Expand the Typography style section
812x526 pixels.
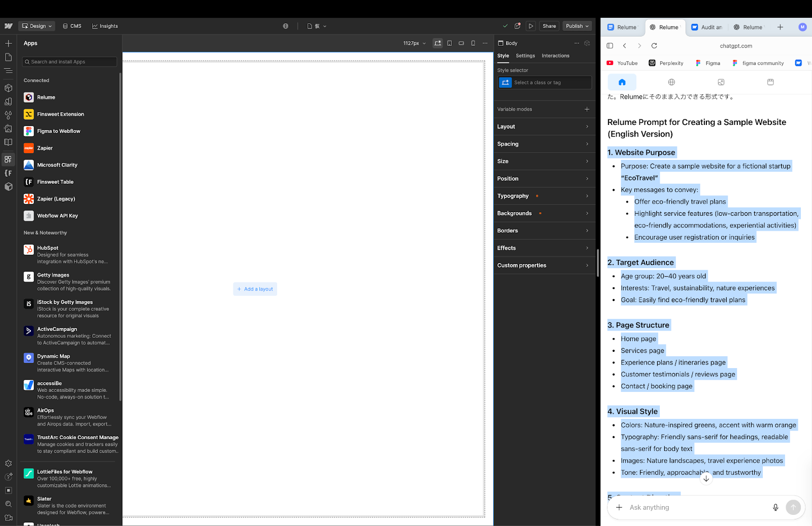tap(544, 196)
